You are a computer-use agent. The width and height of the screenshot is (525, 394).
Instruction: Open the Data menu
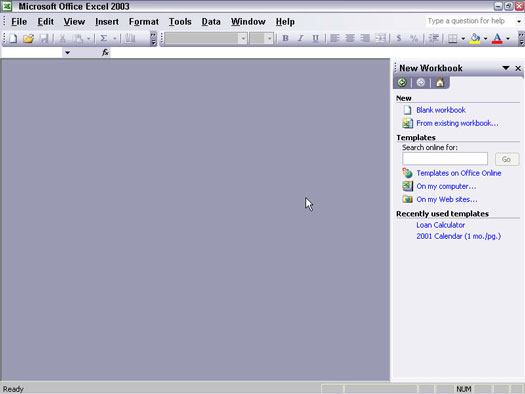coord(211,22)
